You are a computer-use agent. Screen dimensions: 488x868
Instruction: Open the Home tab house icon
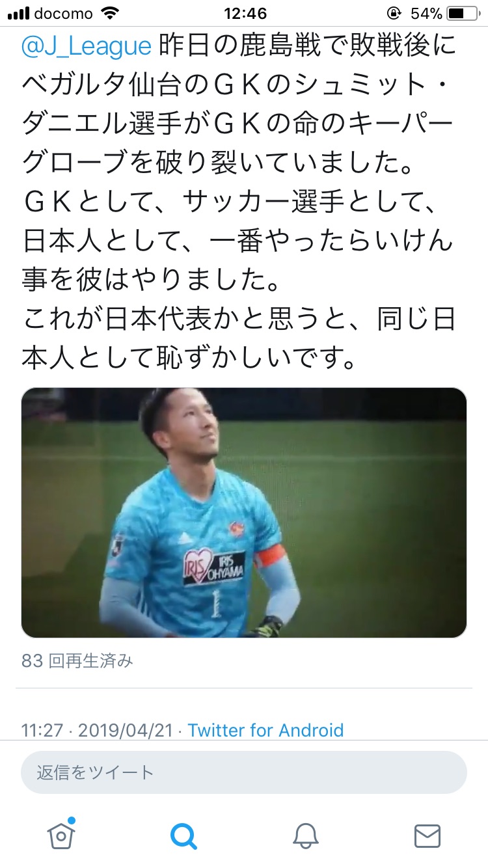pyautogui.click(x=61, y=834)
